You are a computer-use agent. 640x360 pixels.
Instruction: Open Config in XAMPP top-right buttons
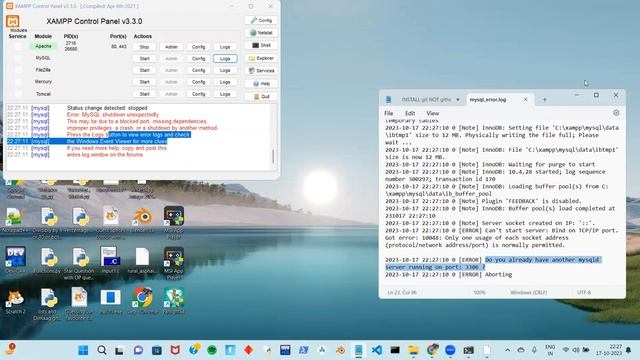[x=261, y=20]
